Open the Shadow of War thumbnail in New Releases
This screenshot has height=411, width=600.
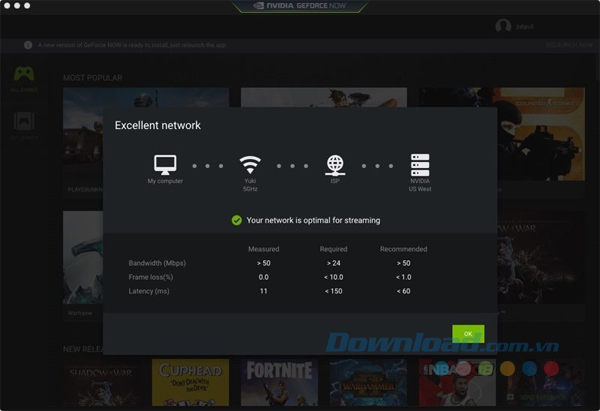click(x=101, y=382)
